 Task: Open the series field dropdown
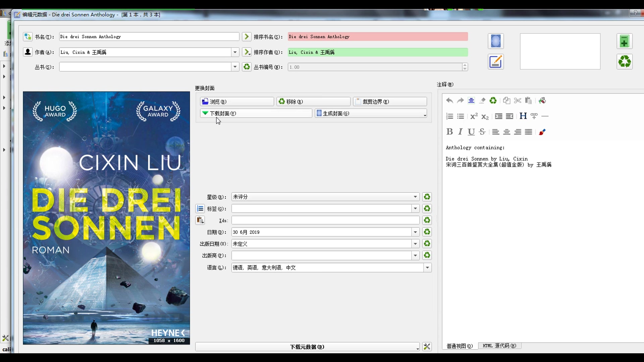235,67
